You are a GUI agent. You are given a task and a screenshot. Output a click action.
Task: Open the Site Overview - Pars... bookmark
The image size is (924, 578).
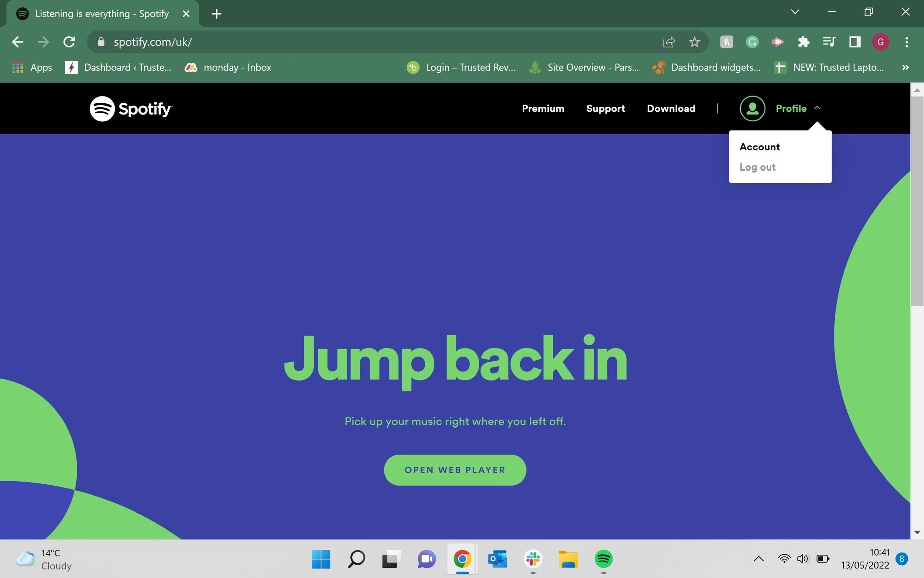[x=584, y=67]
